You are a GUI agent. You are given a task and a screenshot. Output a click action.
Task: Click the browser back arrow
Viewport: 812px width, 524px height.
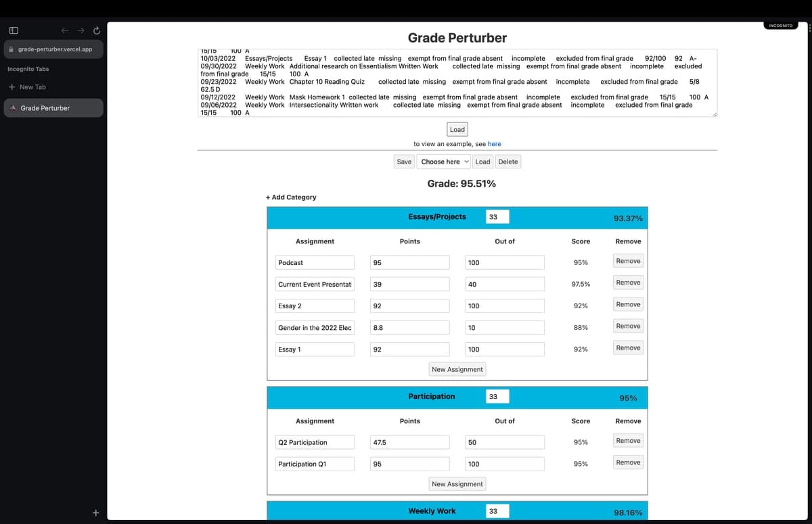coord(65,31)
